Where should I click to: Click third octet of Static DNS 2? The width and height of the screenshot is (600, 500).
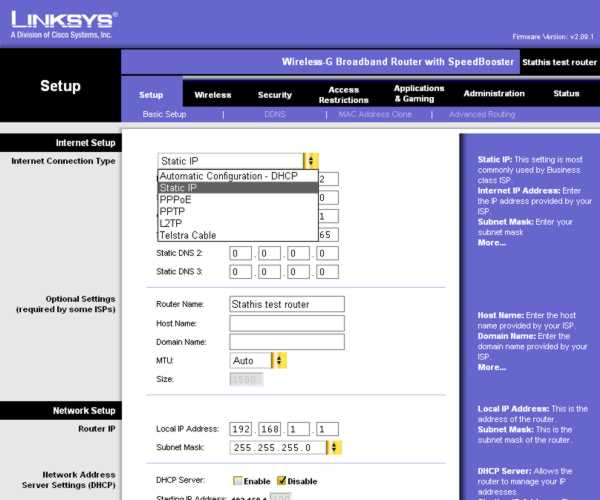[x=298, y=253]
